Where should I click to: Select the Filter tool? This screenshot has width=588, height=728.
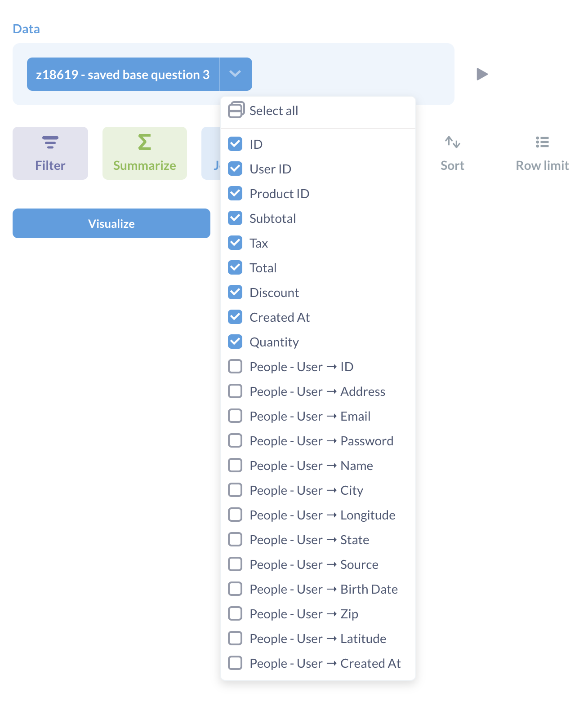point(50,153)
